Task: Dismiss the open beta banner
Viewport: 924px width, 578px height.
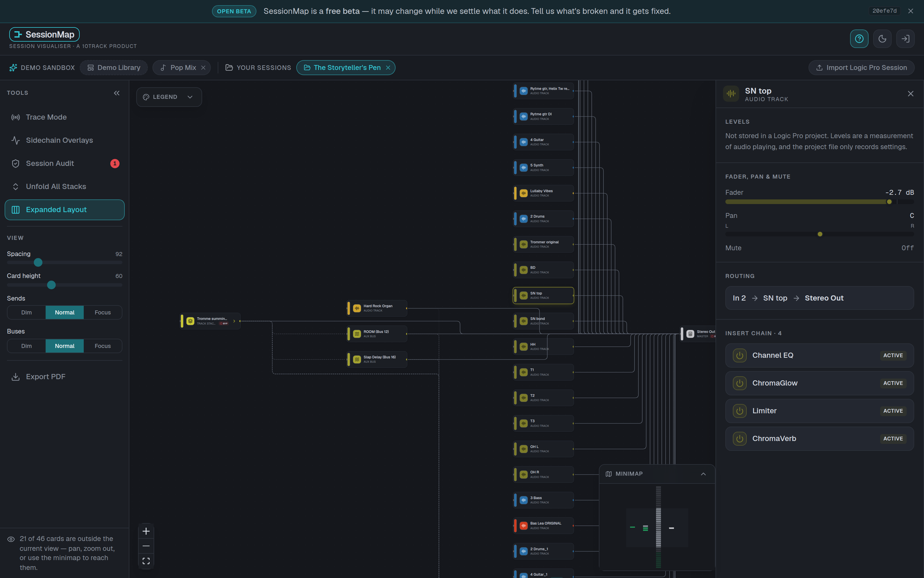Action: [x=911, y=11]
